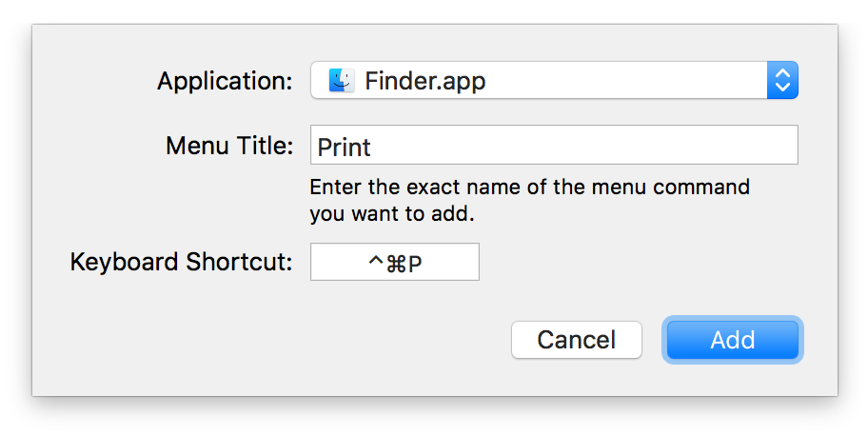
Task: Click the blue up-down arrows of Application popup
Action: tap(782, 80)
